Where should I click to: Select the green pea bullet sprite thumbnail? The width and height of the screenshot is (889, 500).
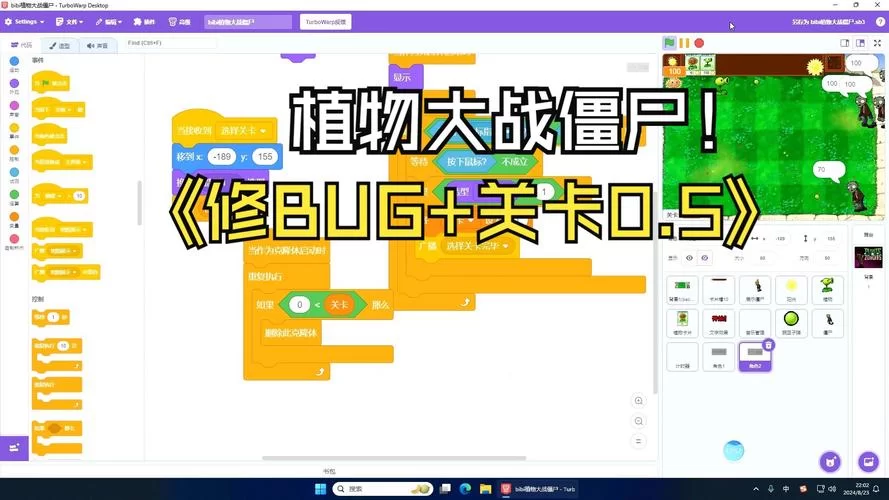pos(791,323)
